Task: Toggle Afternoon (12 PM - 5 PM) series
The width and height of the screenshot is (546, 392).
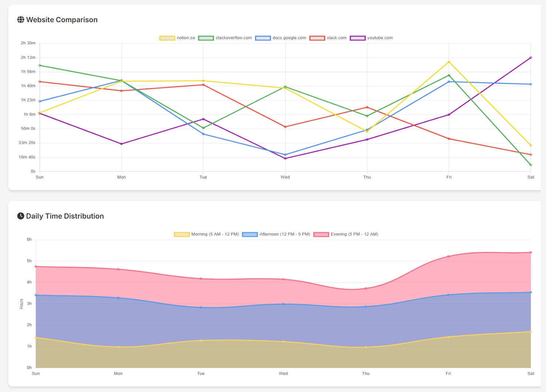Action: [x=276, y=234]
